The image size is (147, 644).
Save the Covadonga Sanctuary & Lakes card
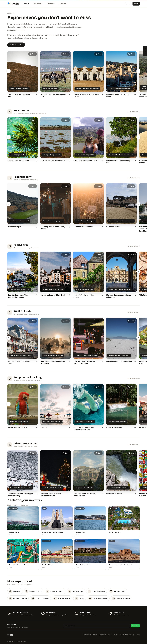[x=98, y=120]
